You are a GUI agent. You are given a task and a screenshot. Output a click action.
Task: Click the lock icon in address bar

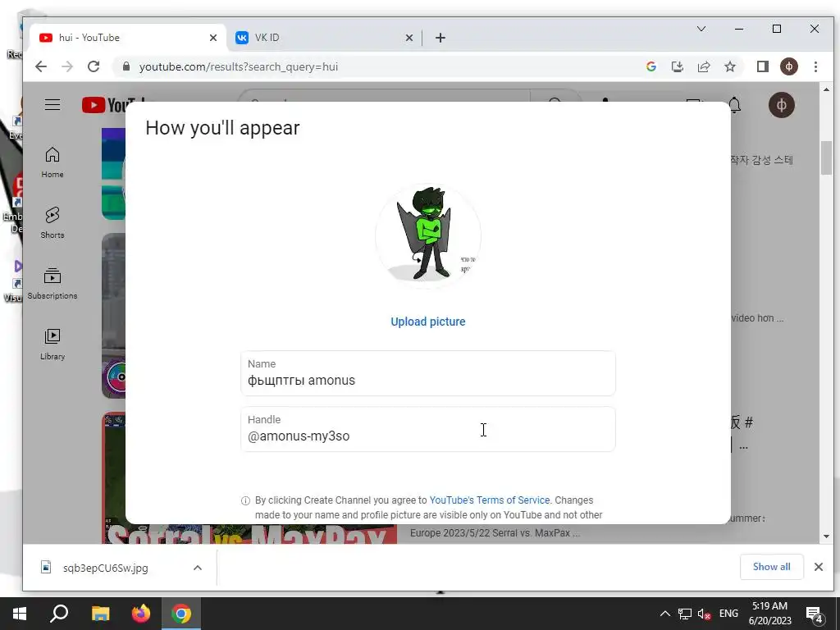126,66
